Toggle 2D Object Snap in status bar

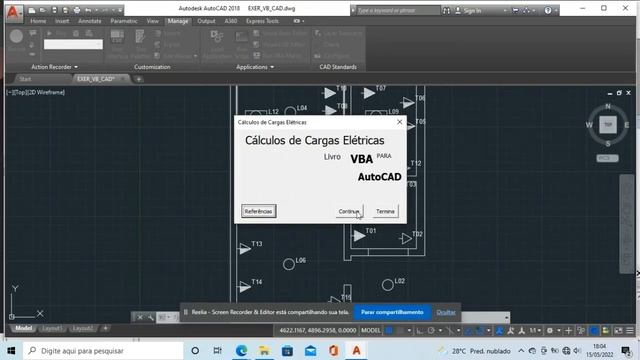coord(480,331)
